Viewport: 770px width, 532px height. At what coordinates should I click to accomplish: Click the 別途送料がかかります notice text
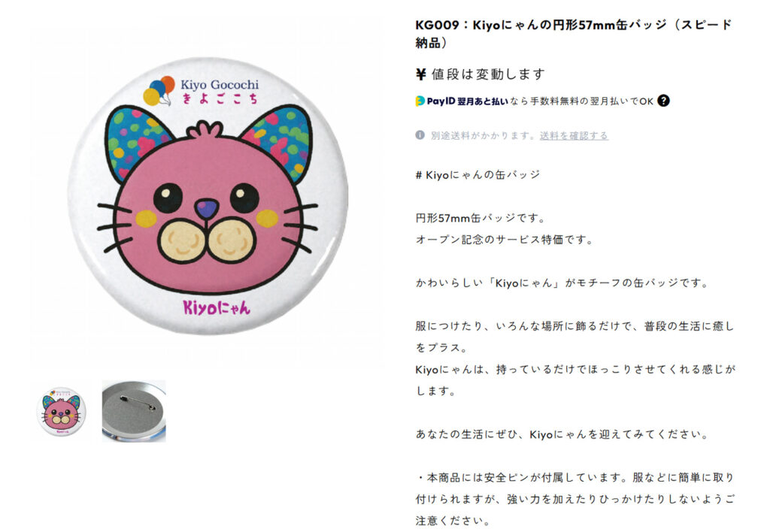click(x=484, y=135)
